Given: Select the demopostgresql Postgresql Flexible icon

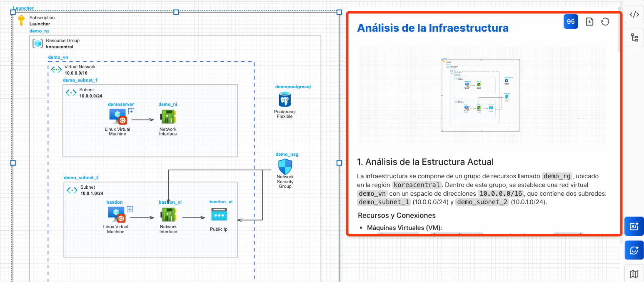Looking at the screenshot, I should (285, 100).
